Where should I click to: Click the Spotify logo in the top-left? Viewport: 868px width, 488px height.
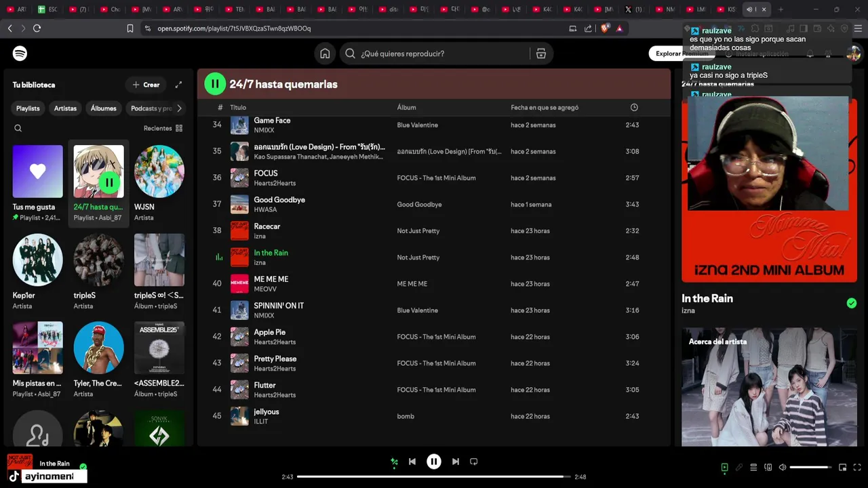20,54
